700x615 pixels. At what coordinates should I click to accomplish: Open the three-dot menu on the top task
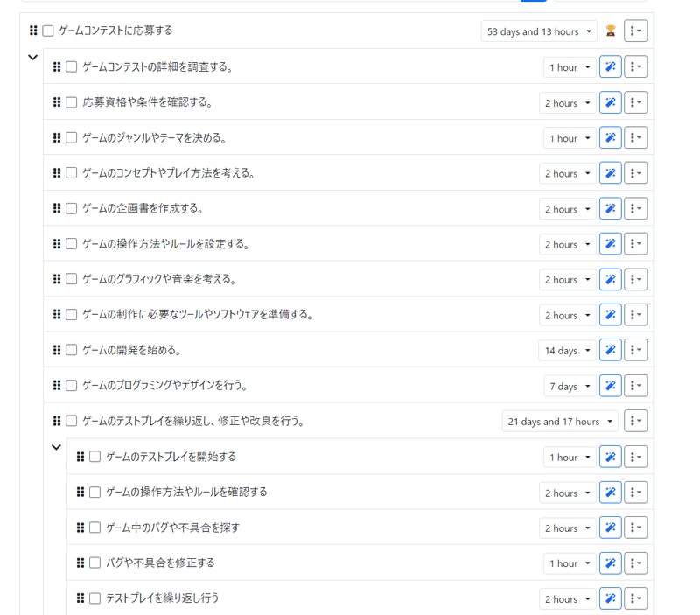coord(636,31)
